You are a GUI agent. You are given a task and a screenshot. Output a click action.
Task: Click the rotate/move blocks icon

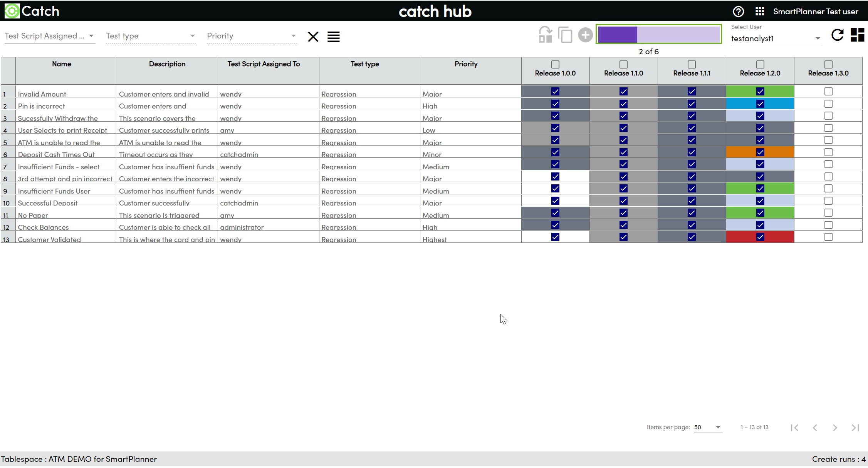click(x=545, y=35)
